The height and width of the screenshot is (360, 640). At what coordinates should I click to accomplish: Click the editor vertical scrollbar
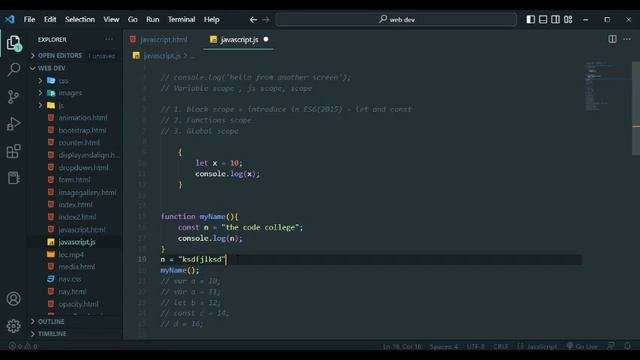[x=636, y=108]
